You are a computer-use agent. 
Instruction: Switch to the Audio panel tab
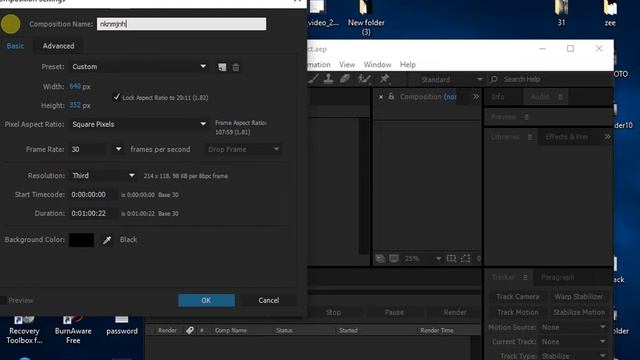pyautogui.click(x=540, y=97)
